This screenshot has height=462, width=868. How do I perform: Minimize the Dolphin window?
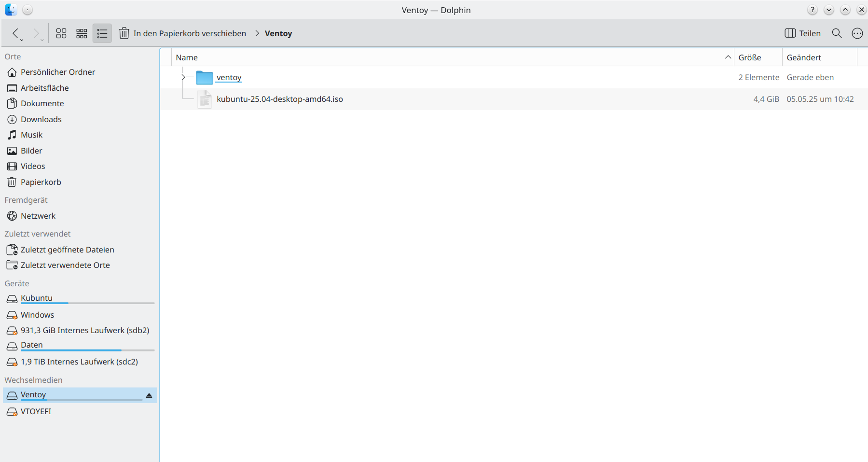829,10
